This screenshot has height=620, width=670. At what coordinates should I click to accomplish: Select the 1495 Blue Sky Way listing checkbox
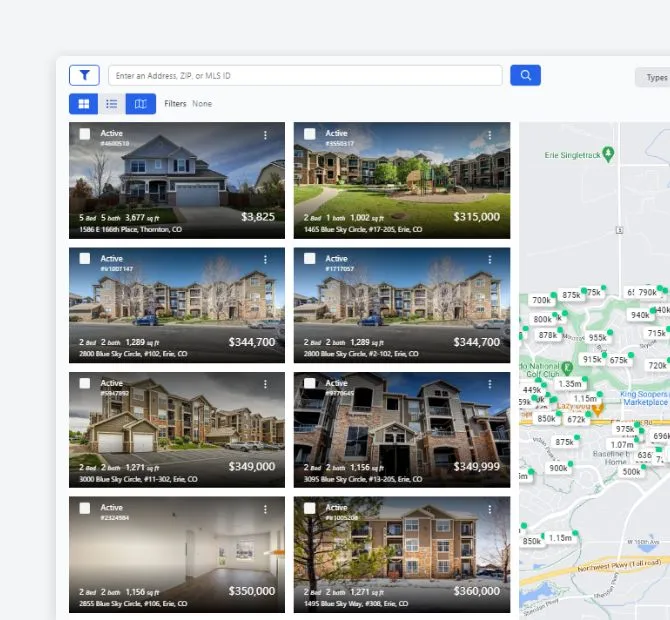pos(309,508)
